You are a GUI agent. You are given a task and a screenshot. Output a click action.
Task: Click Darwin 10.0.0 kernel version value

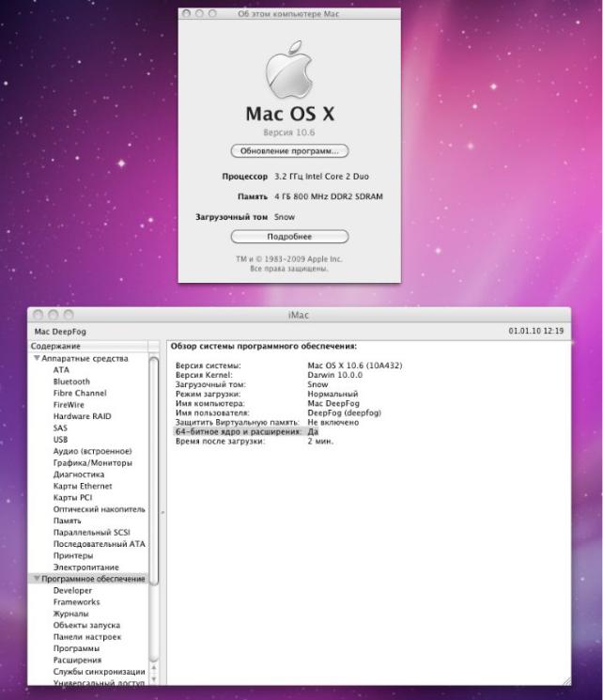[334, 375]
